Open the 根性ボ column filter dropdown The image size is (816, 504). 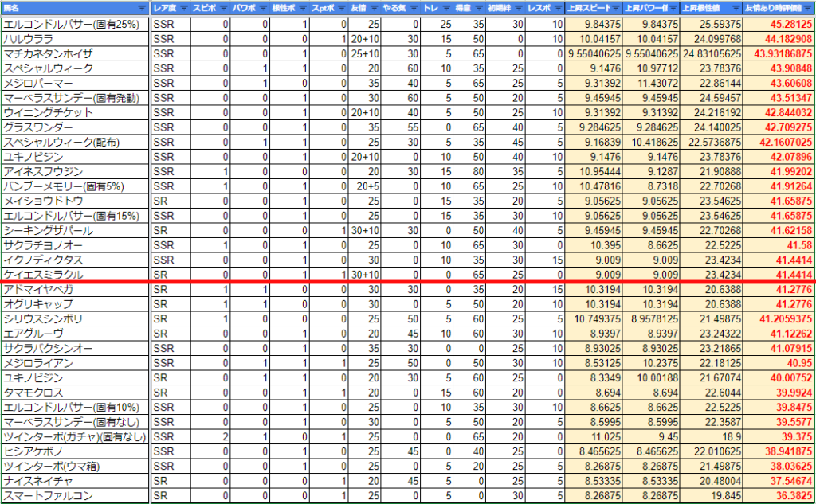[304, 8]
